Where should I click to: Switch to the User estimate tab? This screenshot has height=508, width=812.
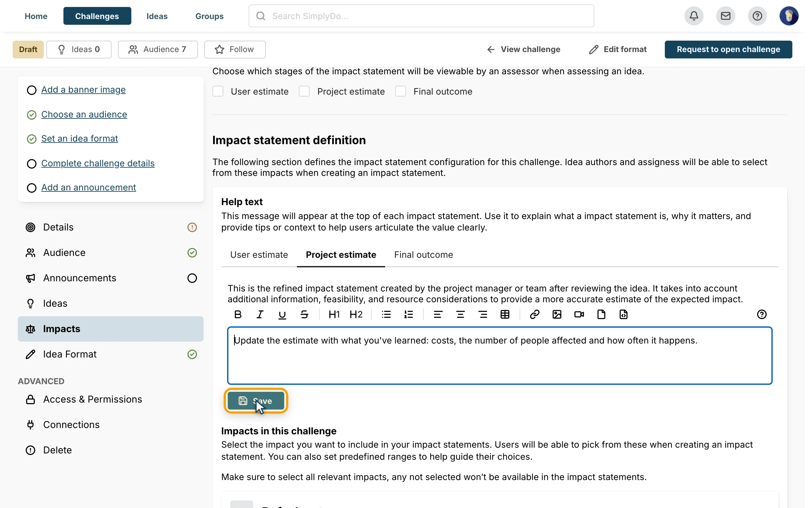[x=259, y=255]
